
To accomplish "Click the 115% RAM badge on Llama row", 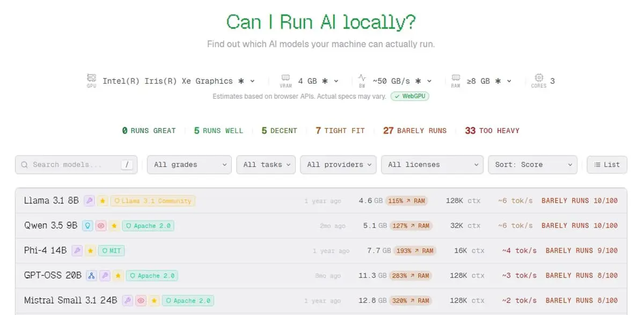I will (407, 201).
